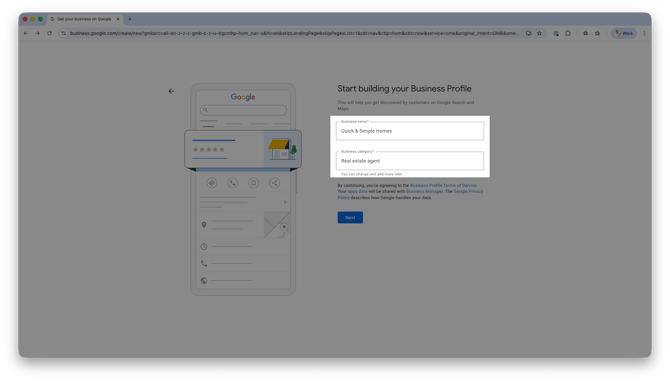670x382 pixels.
Task: Open the Business Manager link
Action: (424, 191)
